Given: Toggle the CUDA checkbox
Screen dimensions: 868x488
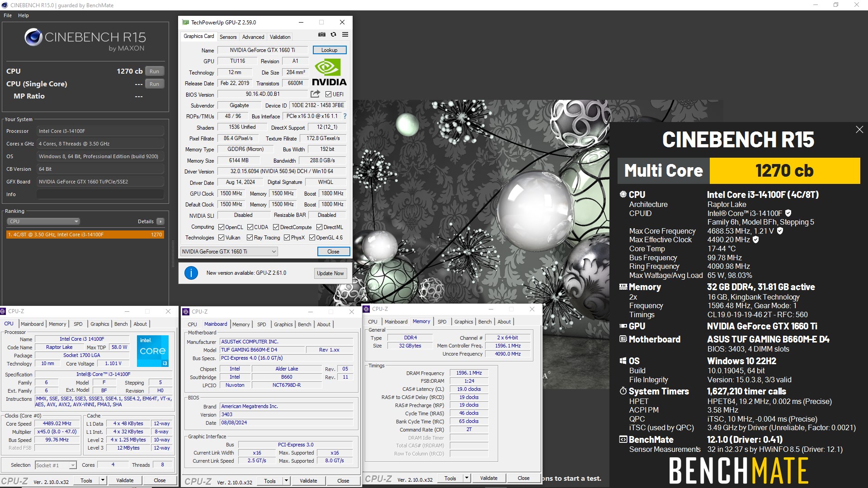Looking at the screenshot, I should pyautogui.click(x=250, y=227).
